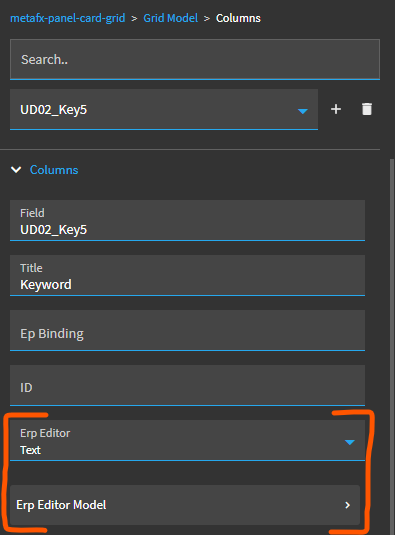Click the UD02_Key5 selector dropdown arrow
This screenshot has height=536, width=395.
(x=303, y=111)
